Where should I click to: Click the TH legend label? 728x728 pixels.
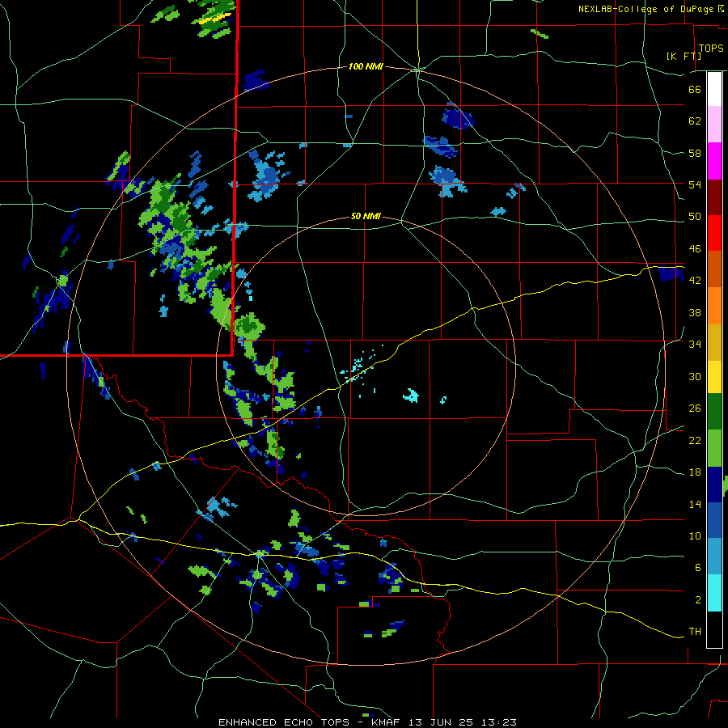pyautogui.click(x=695, y=632)
